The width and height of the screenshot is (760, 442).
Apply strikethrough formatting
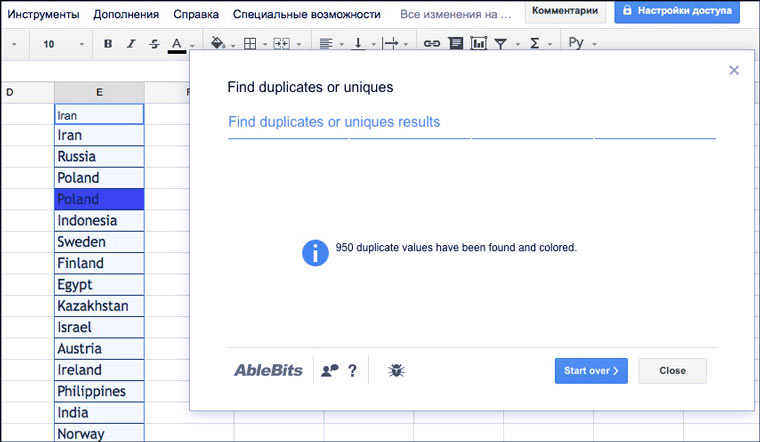(x=154, y=44)
